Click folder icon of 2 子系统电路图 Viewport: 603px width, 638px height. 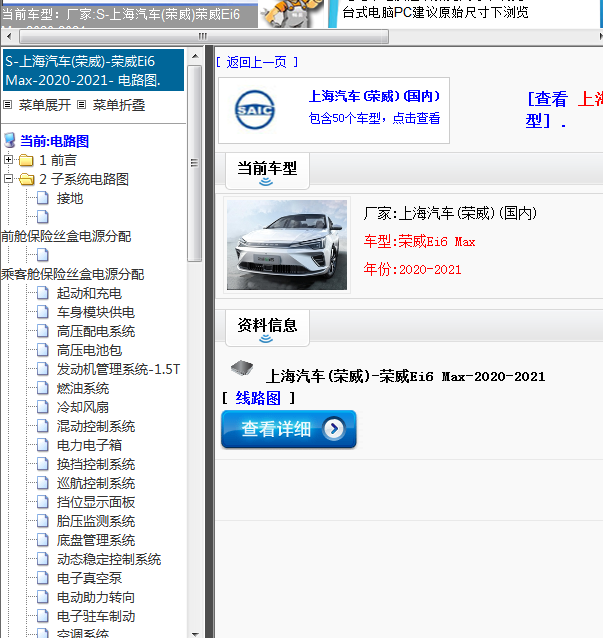coord(26,179)
